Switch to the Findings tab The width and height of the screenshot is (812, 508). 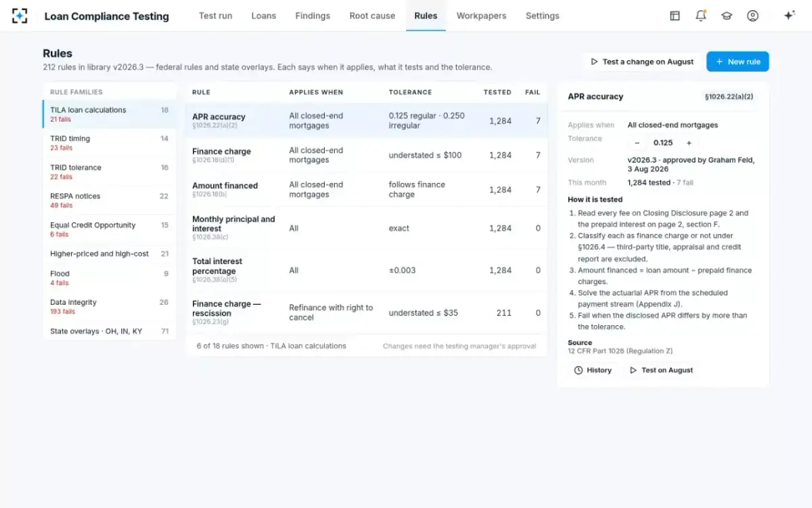pos(313,16)
